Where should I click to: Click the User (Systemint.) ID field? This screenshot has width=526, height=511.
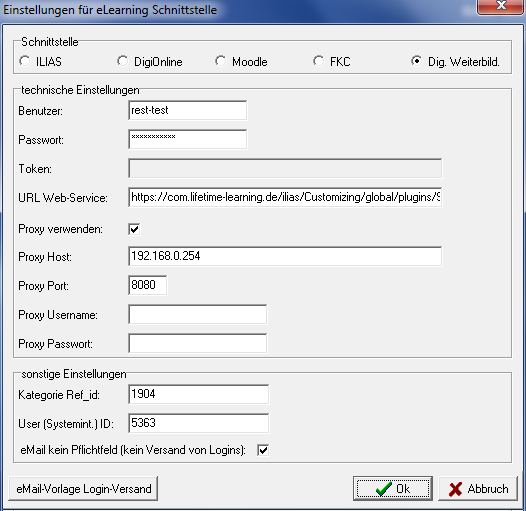point(198,423)
